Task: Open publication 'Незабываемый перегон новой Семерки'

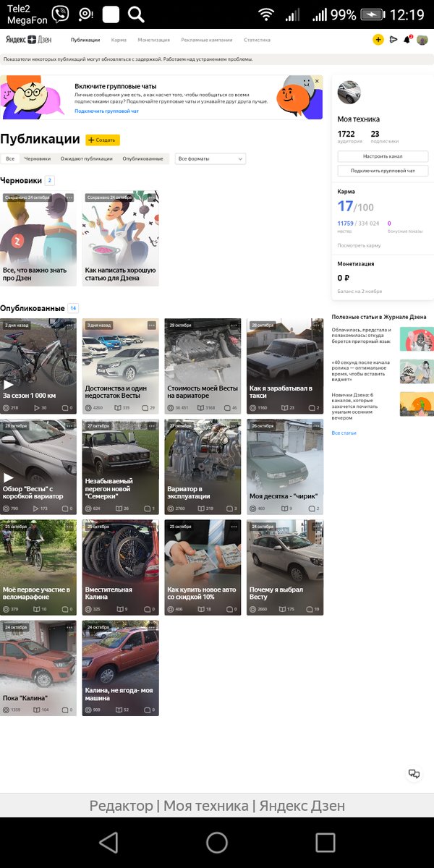Action: tap(121, 467)
